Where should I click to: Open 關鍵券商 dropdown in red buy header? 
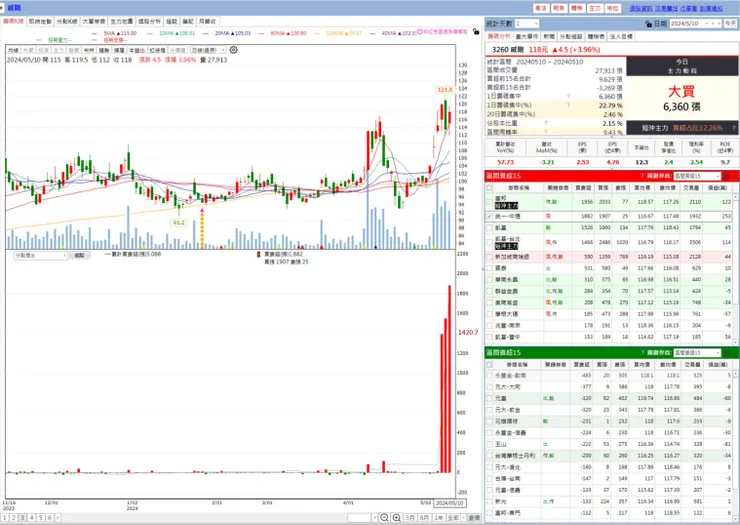pyautogui.click(x=697, y=176)
